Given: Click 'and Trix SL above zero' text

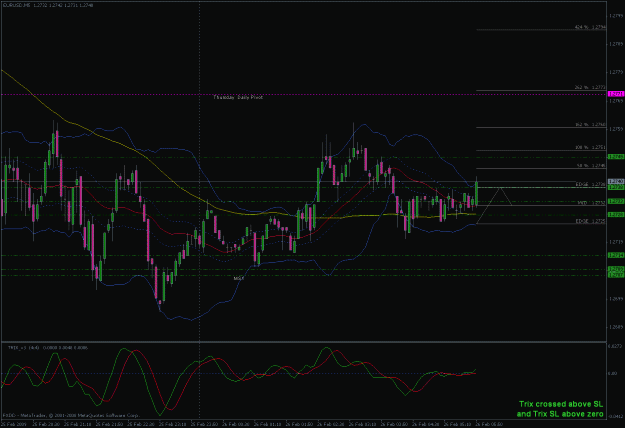Looking at the screenshot, I should 560,414.
